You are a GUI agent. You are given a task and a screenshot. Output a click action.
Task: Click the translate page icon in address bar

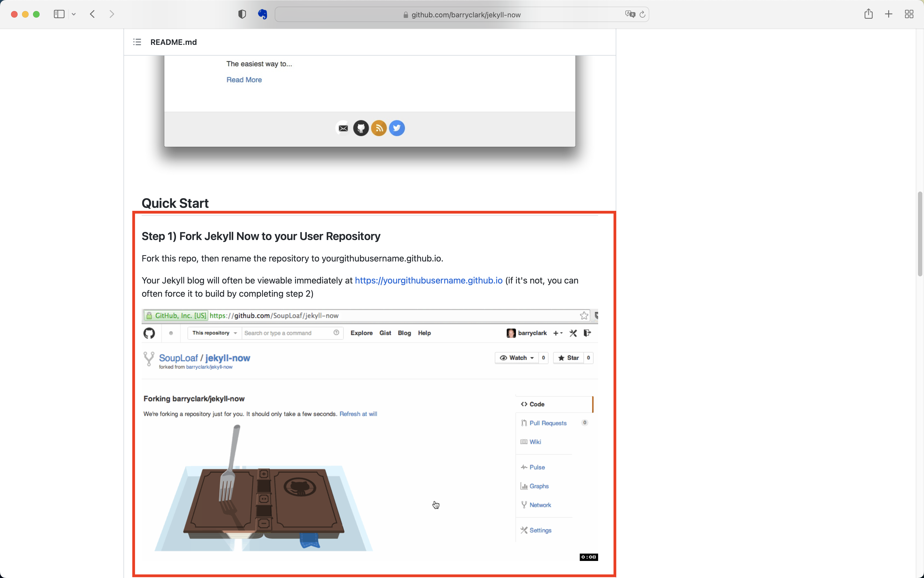(630, 14)
